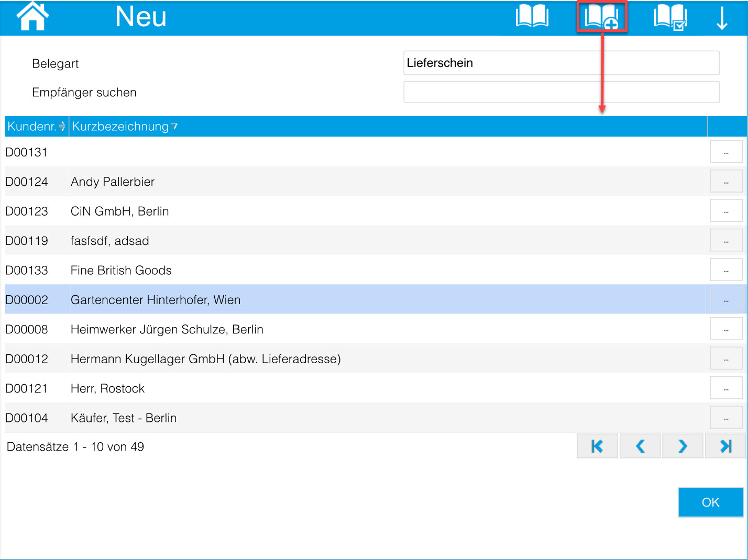
Task: Open details button for CiN GmbH, Berlin
Action: (726, 211)
